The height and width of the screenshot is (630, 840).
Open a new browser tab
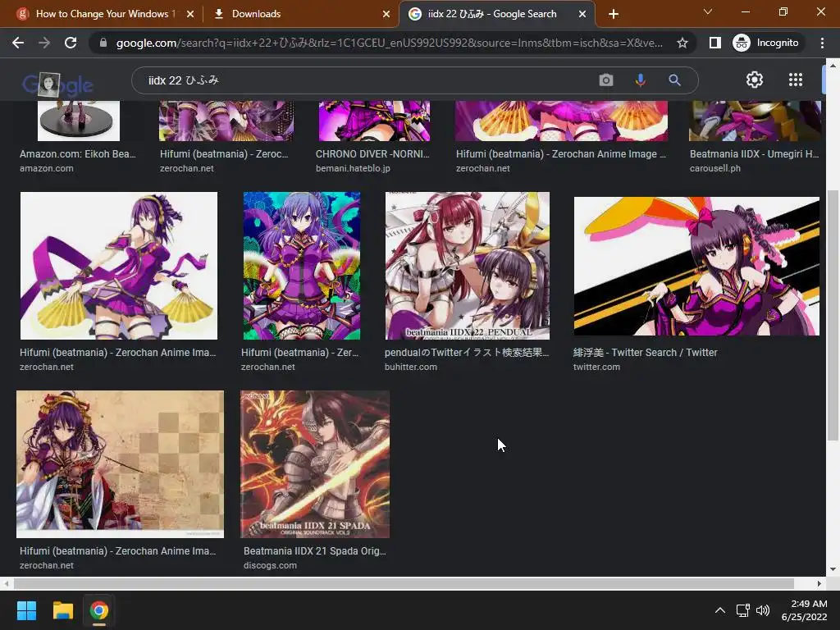(614, 14)
